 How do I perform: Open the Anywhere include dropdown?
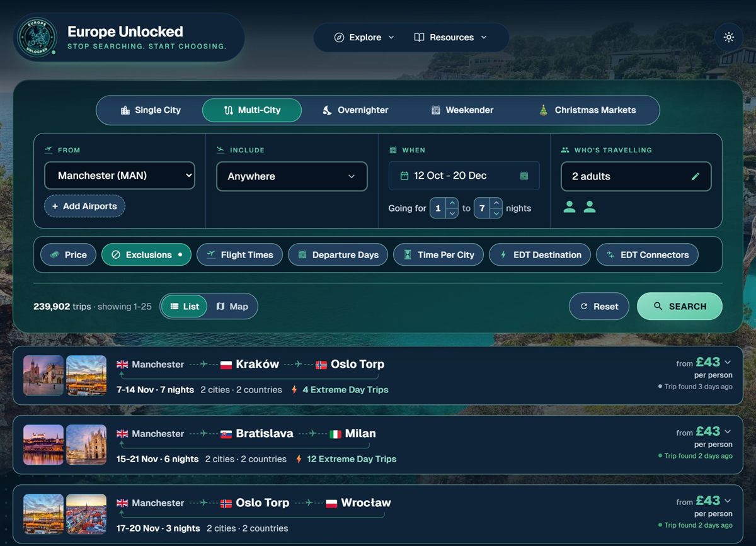coord(292,176)
